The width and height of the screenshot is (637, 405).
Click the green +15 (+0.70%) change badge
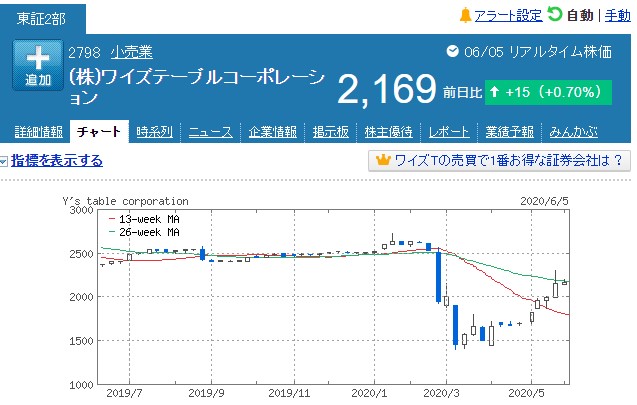point(548,92)
